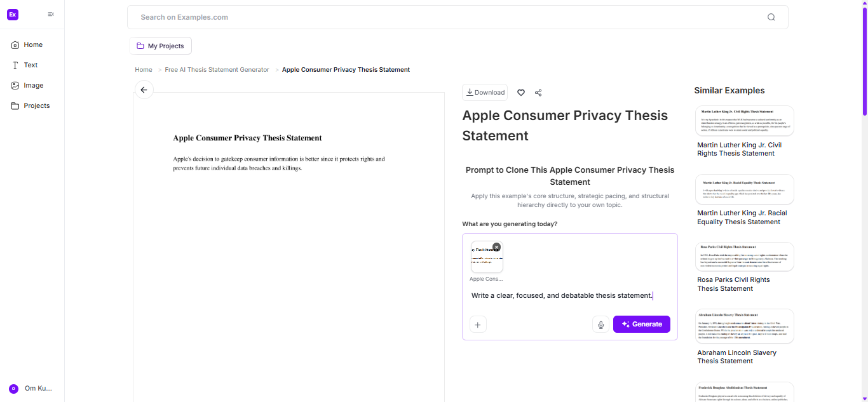This screenshot has height=402, width=868.
Task: Click the attached Apple Cons... thumbnail
Action: click(x=487, y=258)
